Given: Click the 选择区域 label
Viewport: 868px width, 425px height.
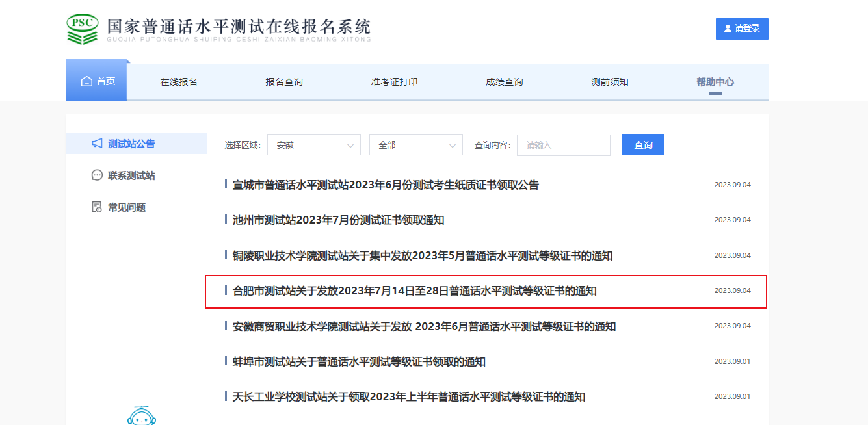Looking at the screenshot, I should [x=243, y=145].
